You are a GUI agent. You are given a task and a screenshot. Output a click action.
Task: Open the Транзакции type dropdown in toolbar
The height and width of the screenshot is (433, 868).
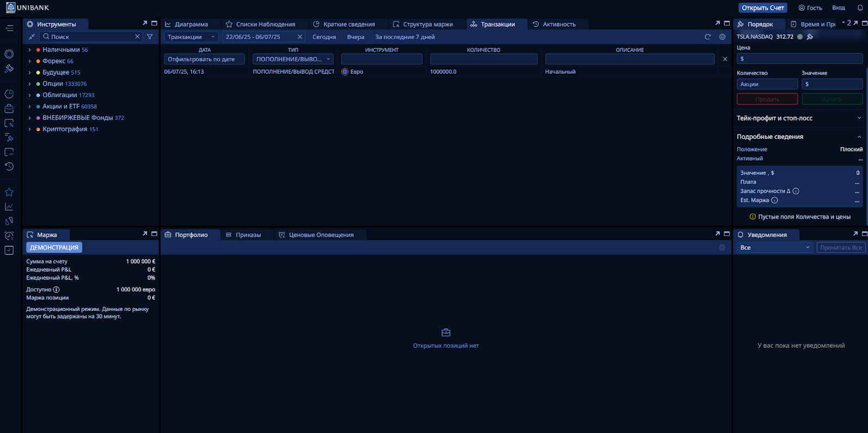point(191,37)
